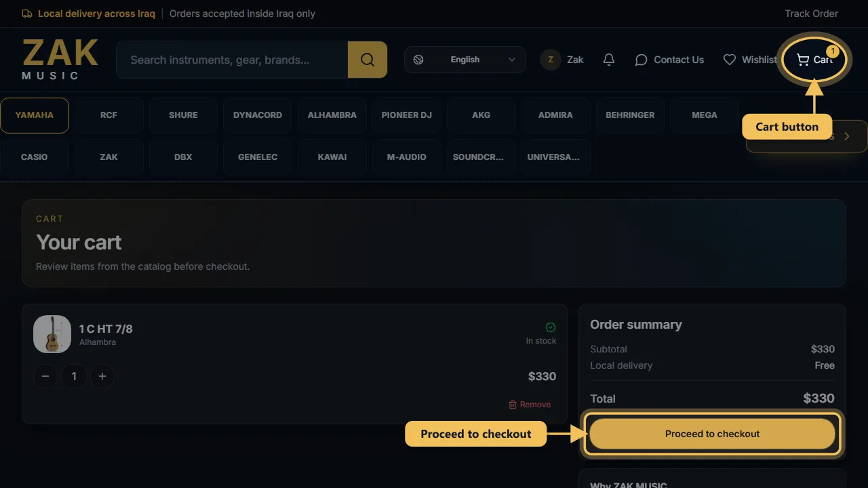Click the Proceed to checkout button
This screenshot has height=488, width=868.
(712, 434)
